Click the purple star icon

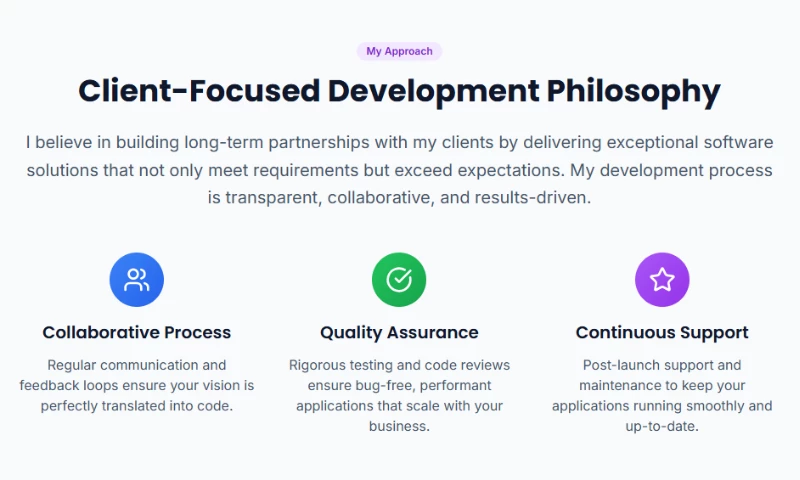tap(662, 279)
